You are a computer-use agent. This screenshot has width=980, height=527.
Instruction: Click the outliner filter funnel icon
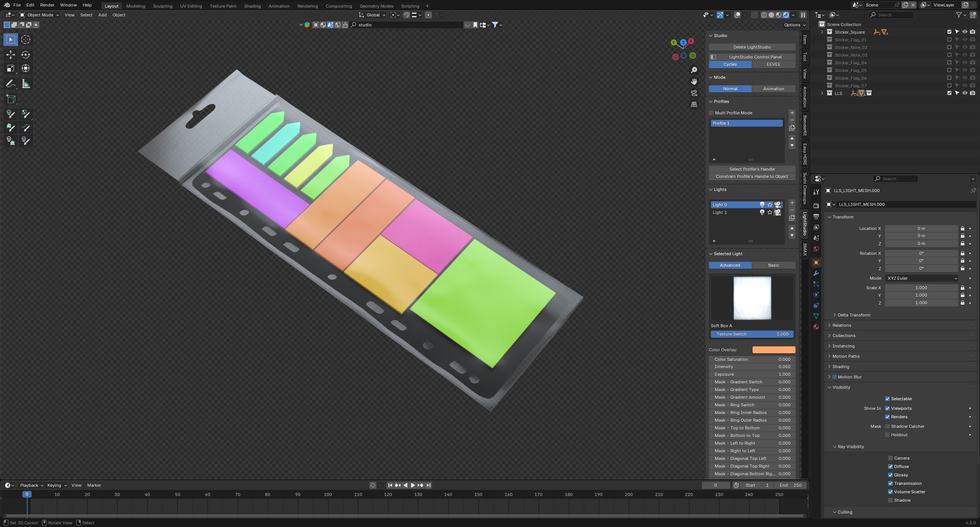click(959, 15)
